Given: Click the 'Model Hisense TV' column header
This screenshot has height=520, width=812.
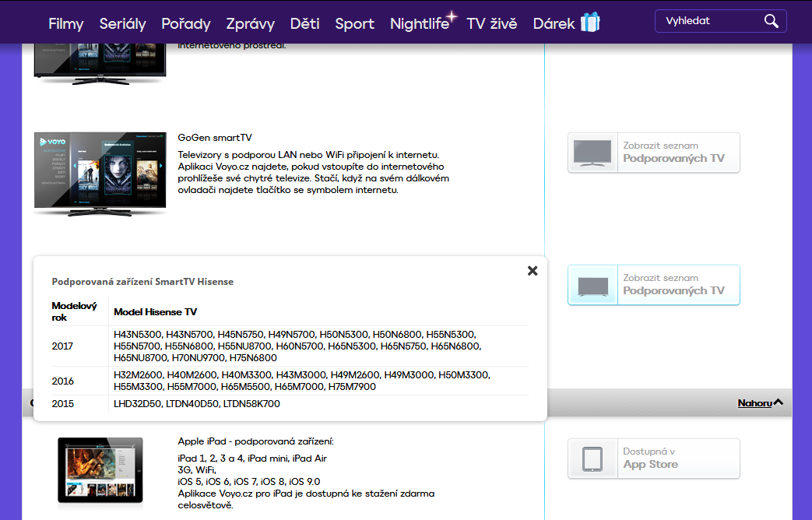Looking at the screenshot, I should 156,312.
